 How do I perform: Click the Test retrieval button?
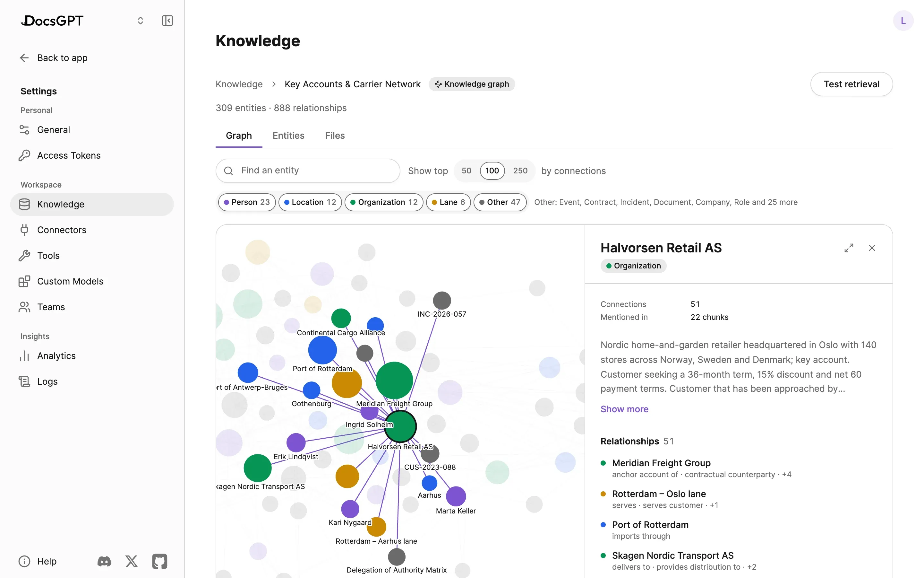(x=851, y=84)
